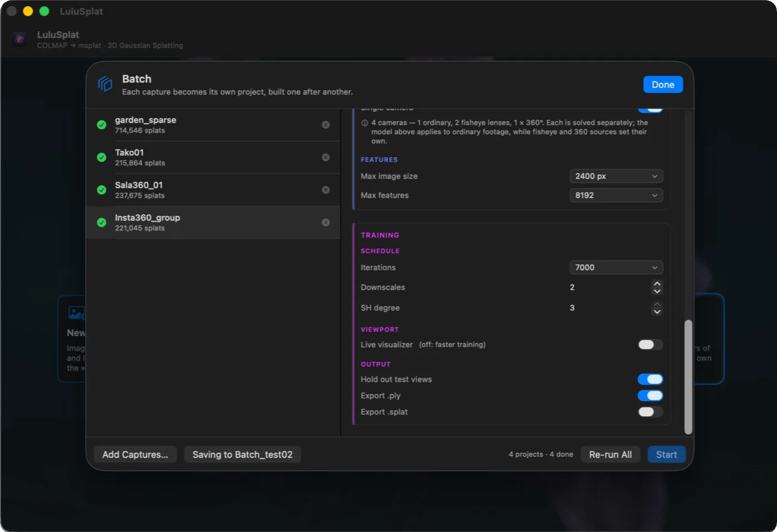This screenshot has width=777, height=532.
Task: Click the settings panel vertical scrollbar
Action: (x=688, y=377)
